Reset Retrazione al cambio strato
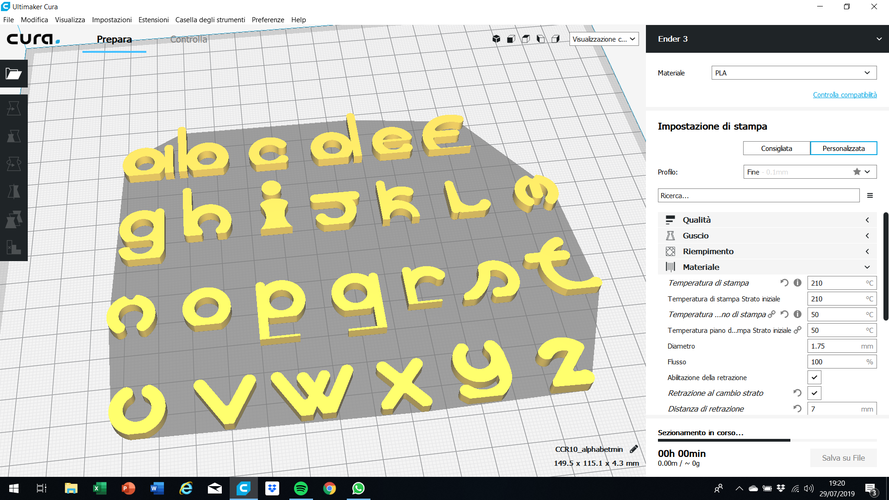The image size is (889, 500). [797, 393]
